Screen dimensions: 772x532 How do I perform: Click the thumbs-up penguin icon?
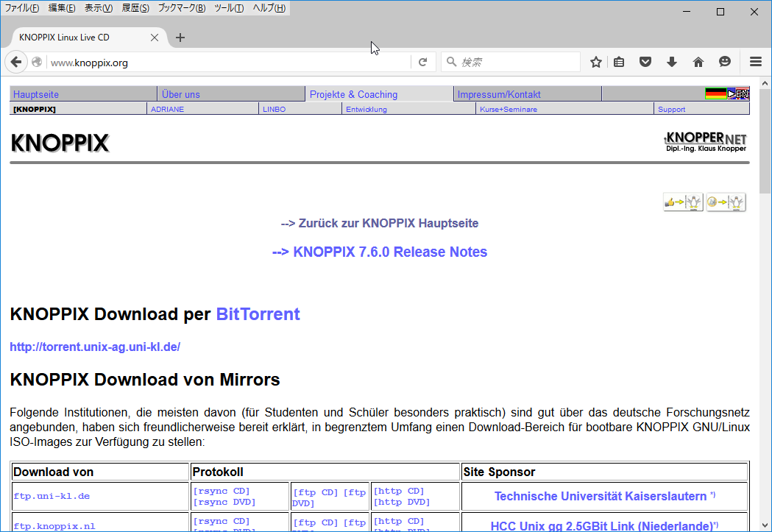tap(684, 202)
